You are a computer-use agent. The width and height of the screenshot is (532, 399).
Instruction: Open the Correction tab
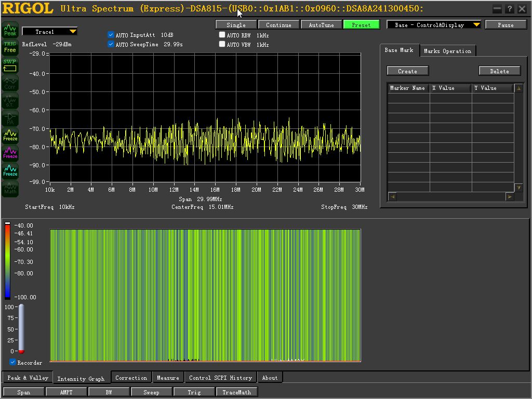131,378
